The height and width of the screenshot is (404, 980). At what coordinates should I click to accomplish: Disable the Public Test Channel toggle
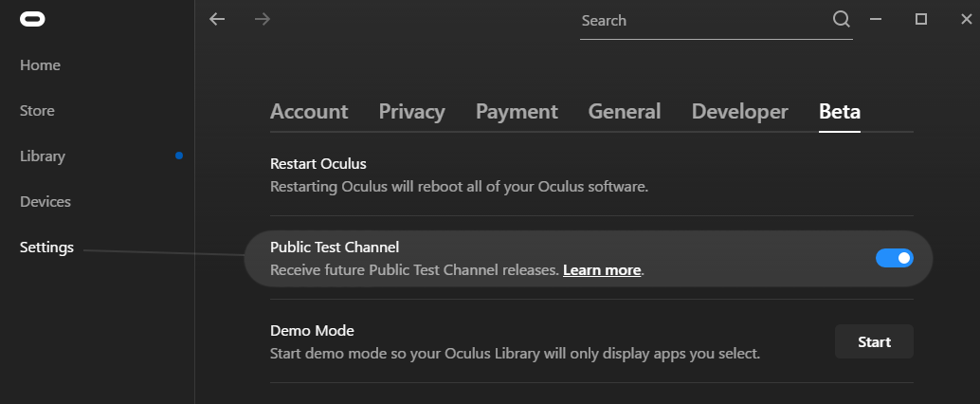(895, 258)
